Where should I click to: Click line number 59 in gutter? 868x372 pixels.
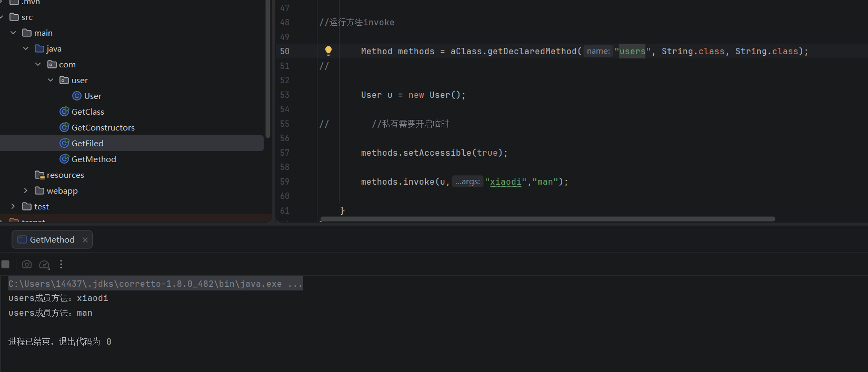[x=285, y=182]
